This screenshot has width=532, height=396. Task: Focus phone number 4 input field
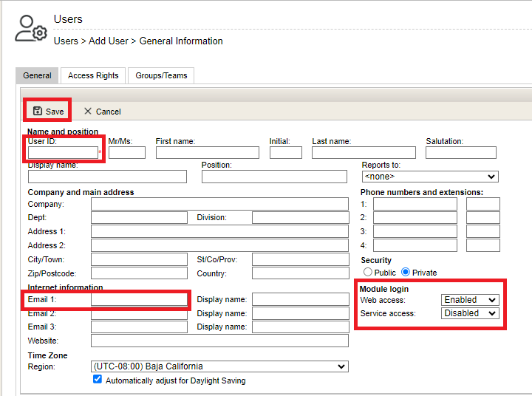pos(415,245)
